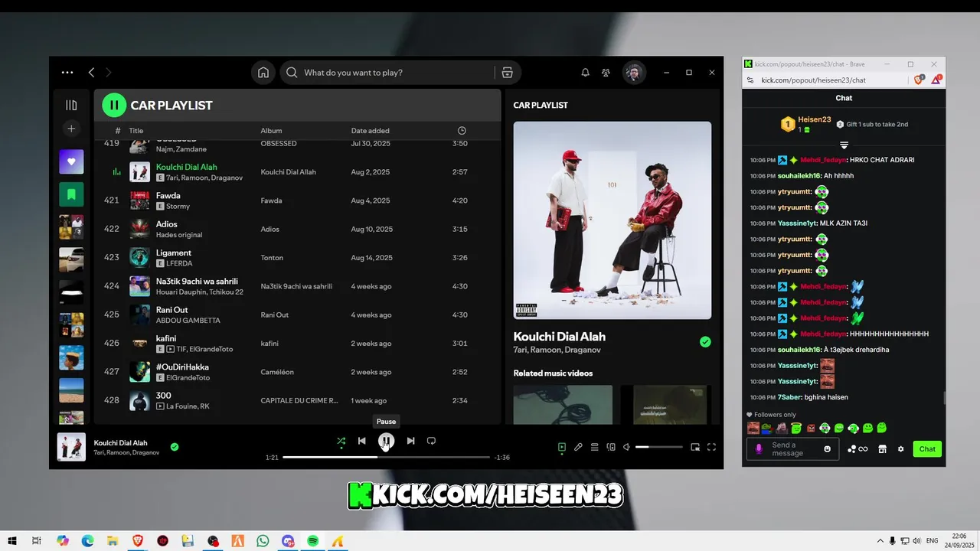Image resolution: width=980 pixels, height=551 pixels.
Task: Show lyrics with the microphone icon
Action: pos(578,447)
